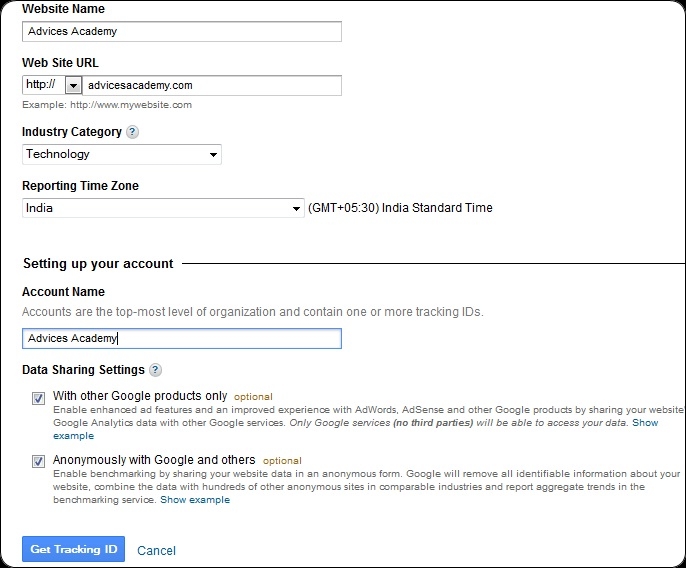Screen dimensions: 686x568
Task: Open Show example link under Anonymously option
Action: [x=195, y=500]
